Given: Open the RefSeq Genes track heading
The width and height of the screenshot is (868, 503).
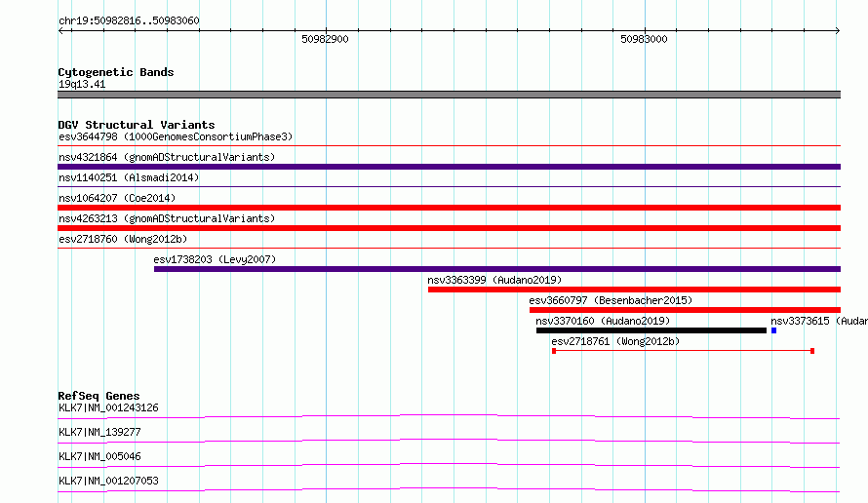Looking at the screenshot, I should (99, 396).
